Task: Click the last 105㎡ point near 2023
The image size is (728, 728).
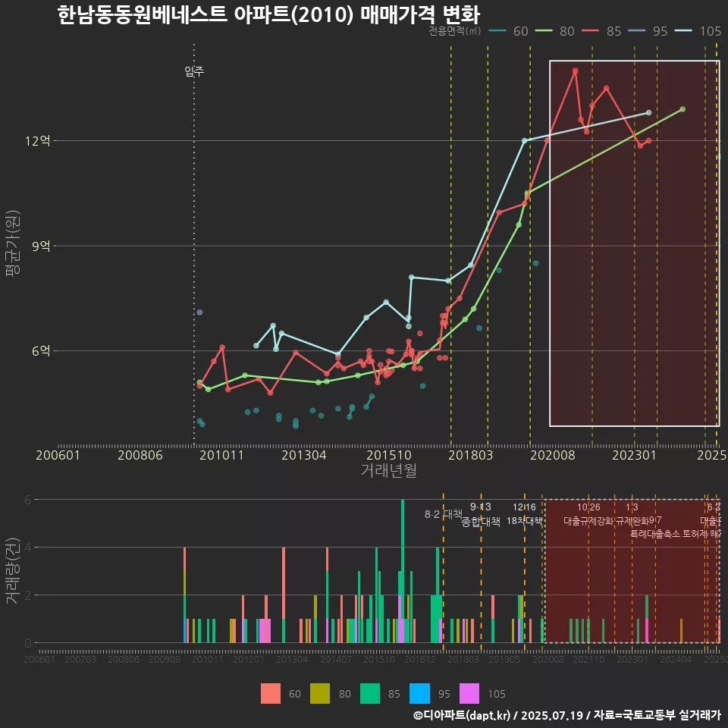Action: tap(648, 113)
